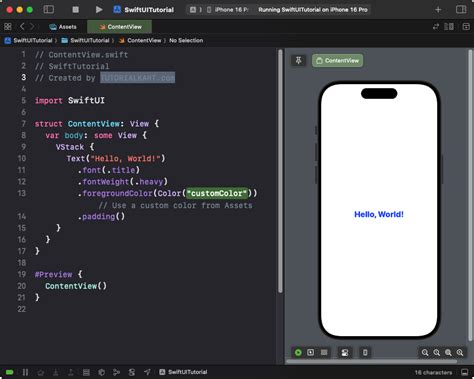Pause program execution in debug bar
This screenshot has height=379, width=474.
click(25, 372)
